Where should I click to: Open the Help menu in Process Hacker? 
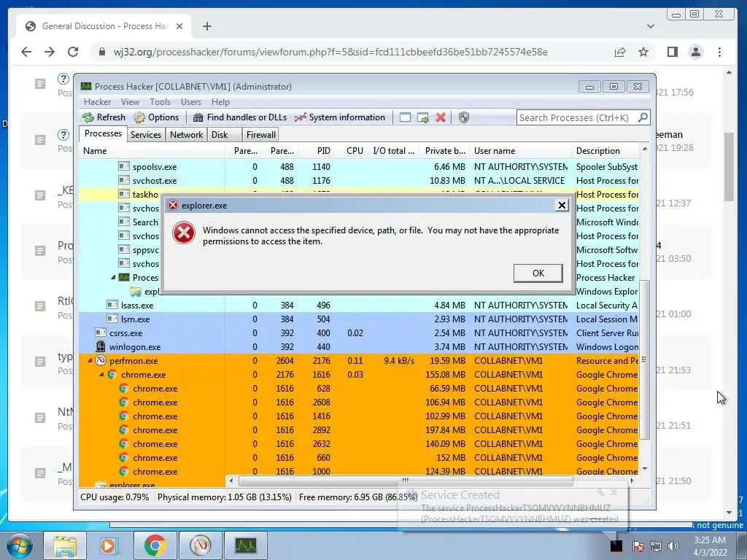[x=220, y=102]
